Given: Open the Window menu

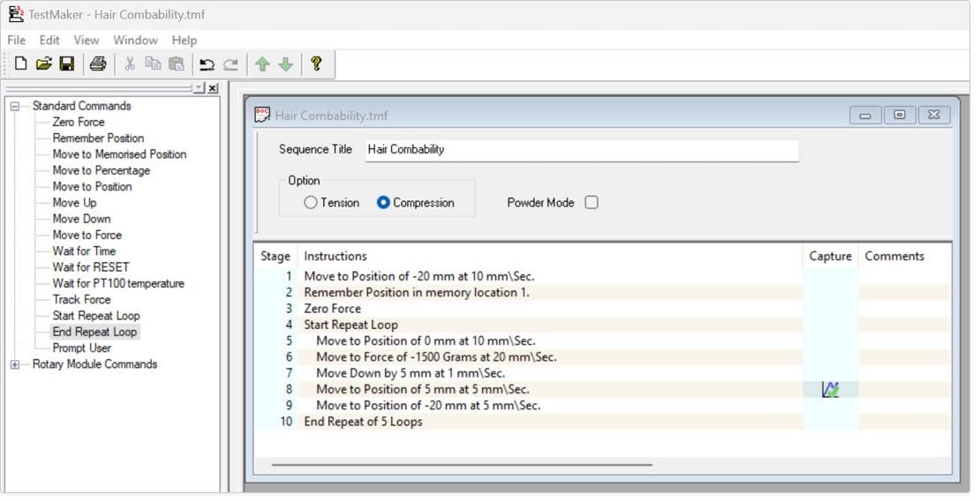Looking at the screenshot, I should coord(135,40).
